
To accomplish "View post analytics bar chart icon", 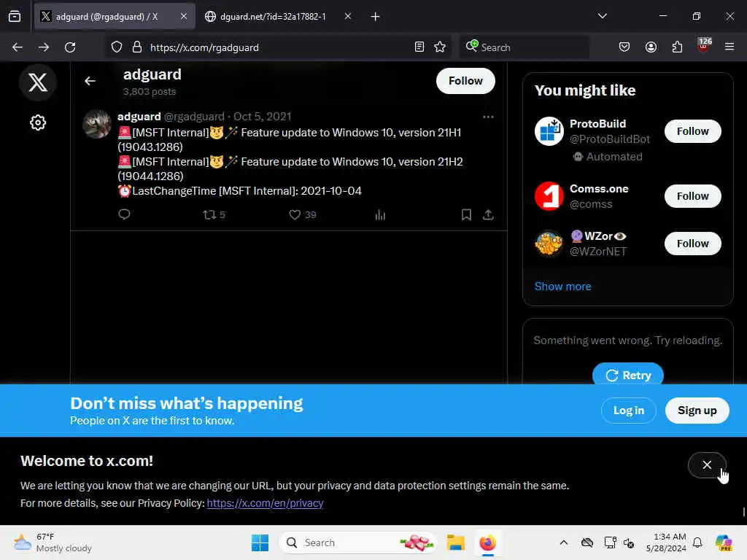I will [379, 215].
